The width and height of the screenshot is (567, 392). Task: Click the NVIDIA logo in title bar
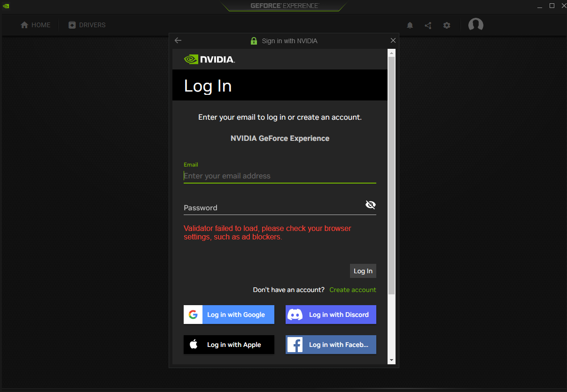pyautogui.click(x=6, y=6)
